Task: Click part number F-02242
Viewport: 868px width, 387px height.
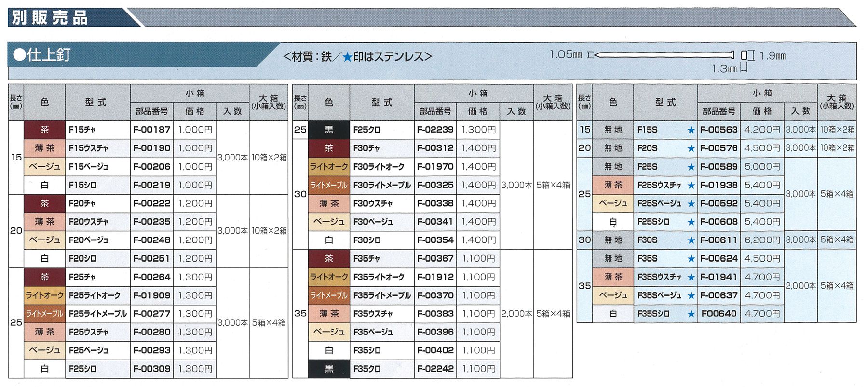Action: [435, 369]
